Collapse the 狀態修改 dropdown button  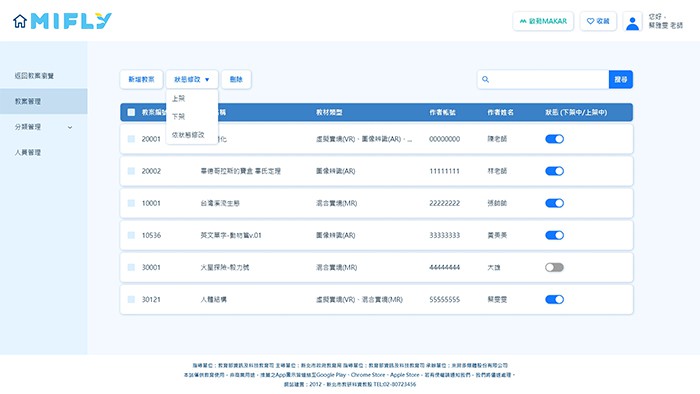point(192,79)
